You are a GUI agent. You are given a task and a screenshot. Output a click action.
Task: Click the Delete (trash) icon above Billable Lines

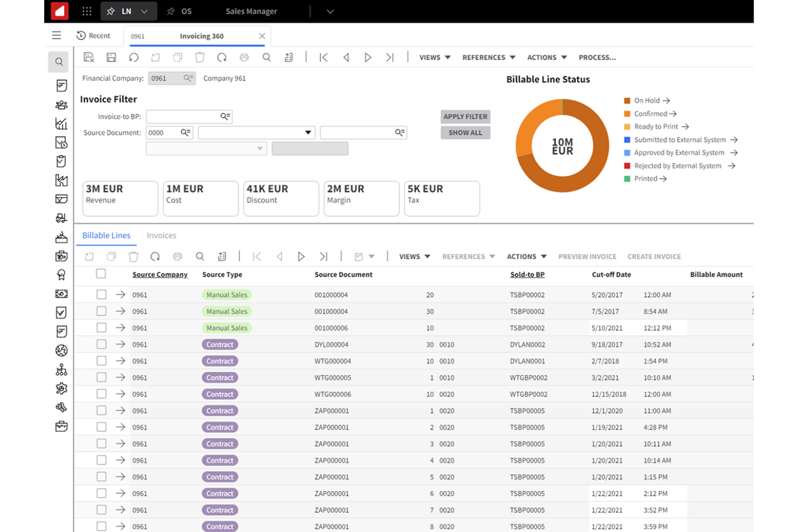133,256
